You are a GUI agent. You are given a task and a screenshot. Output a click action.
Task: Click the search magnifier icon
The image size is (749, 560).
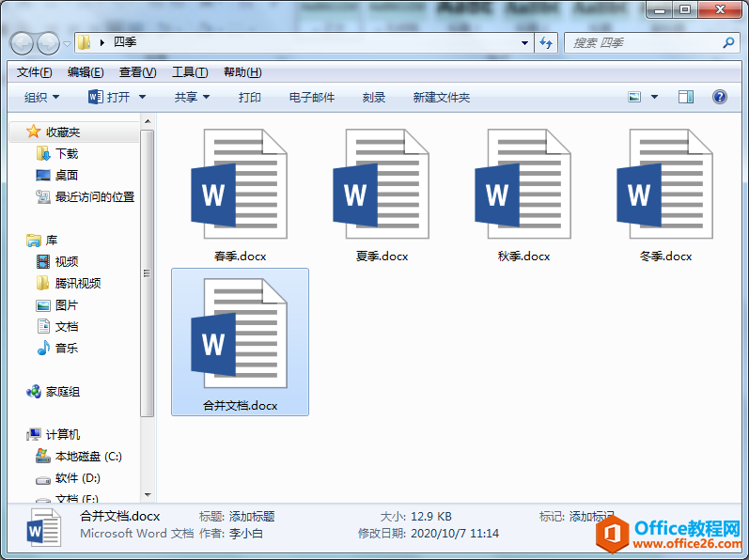tap(728, 43)
